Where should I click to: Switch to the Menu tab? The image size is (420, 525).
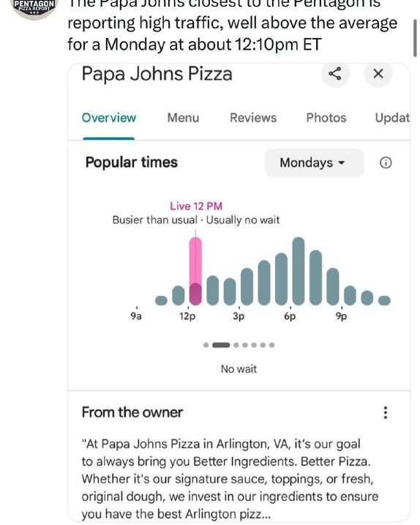coord(183,118)
